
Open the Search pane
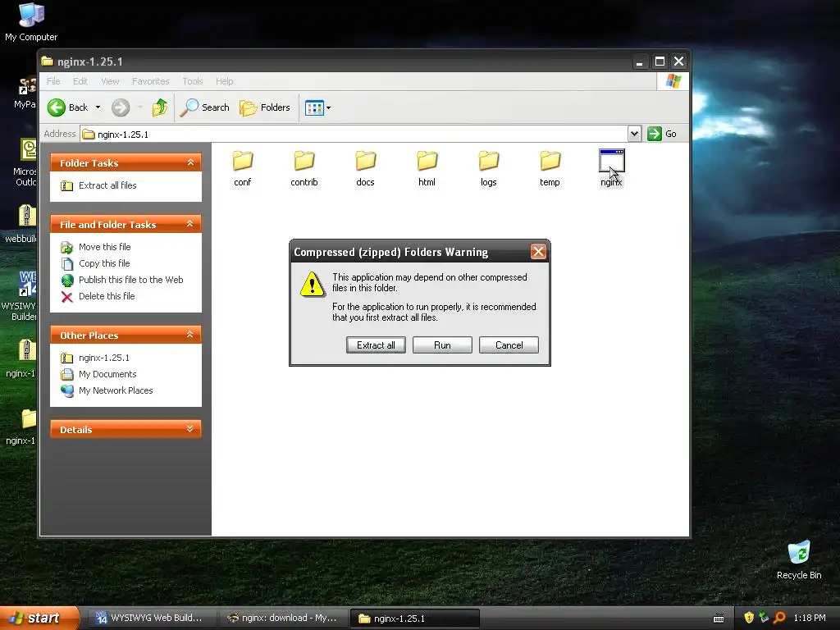point(204,107)
